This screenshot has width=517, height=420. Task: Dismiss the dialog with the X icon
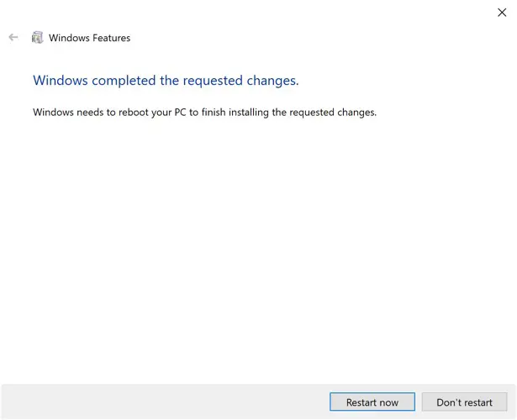click(502, 13)
